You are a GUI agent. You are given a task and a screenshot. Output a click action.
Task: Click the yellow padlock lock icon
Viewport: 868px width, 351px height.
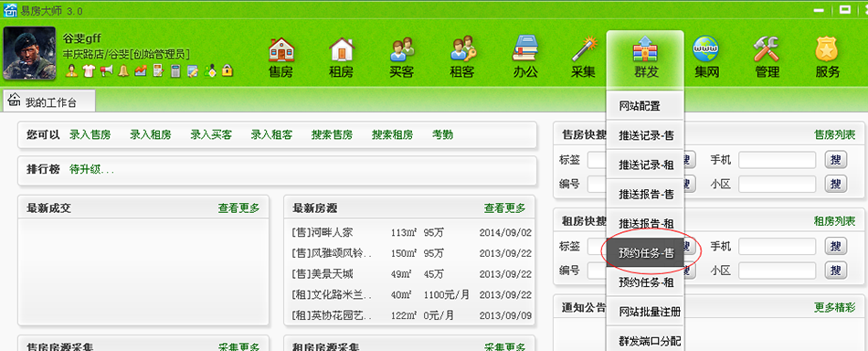pyautogui.click(x=227, y=70)
